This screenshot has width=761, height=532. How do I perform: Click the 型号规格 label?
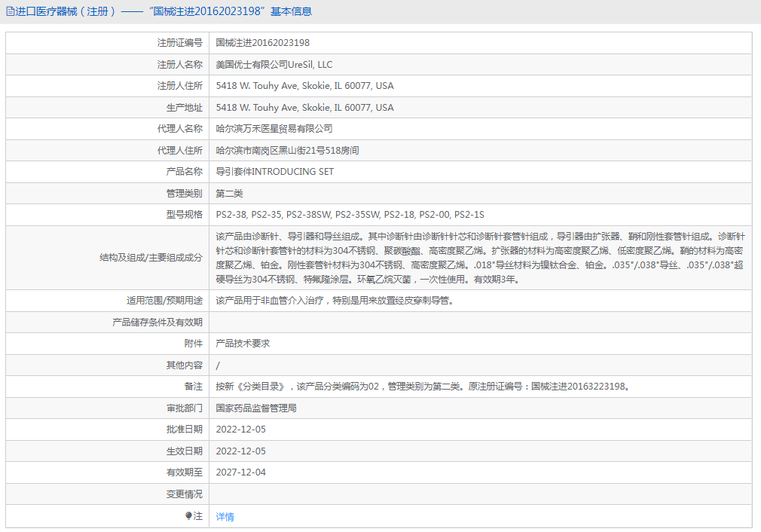185,215
